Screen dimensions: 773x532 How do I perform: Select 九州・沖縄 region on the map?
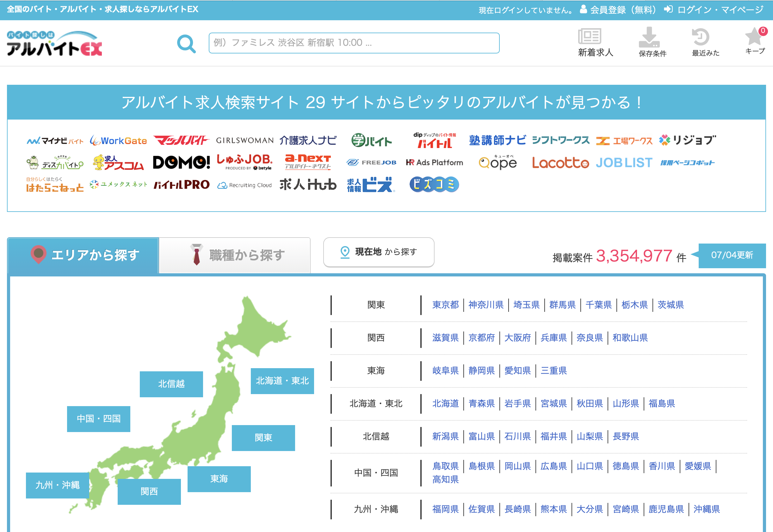click(x=58, y=485)
